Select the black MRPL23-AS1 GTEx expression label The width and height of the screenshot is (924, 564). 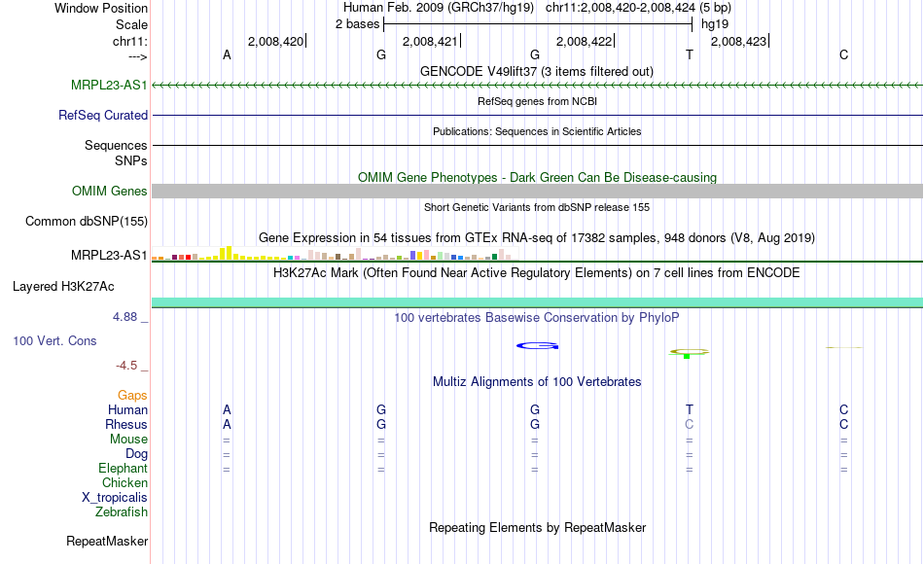[109, 255]
